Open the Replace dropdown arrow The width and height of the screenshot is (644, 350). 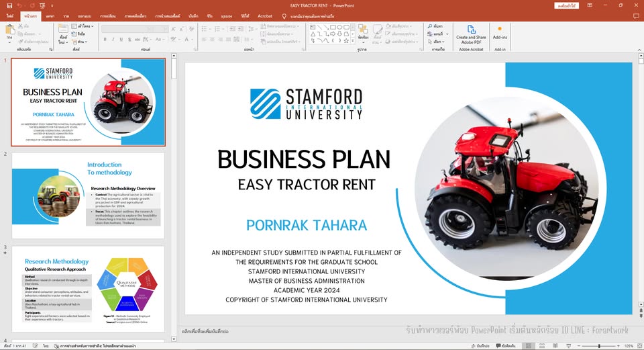(x=447, y=34)
